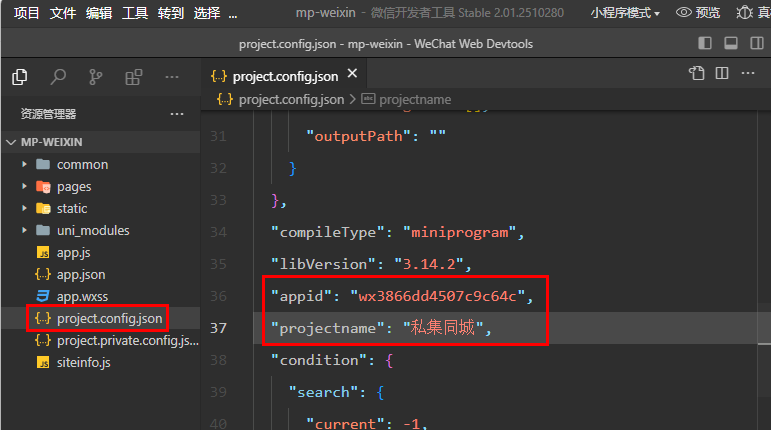Toggle the bottom panel layout icon
This screenshot has width=771, height=430.
tap(731, 43)
